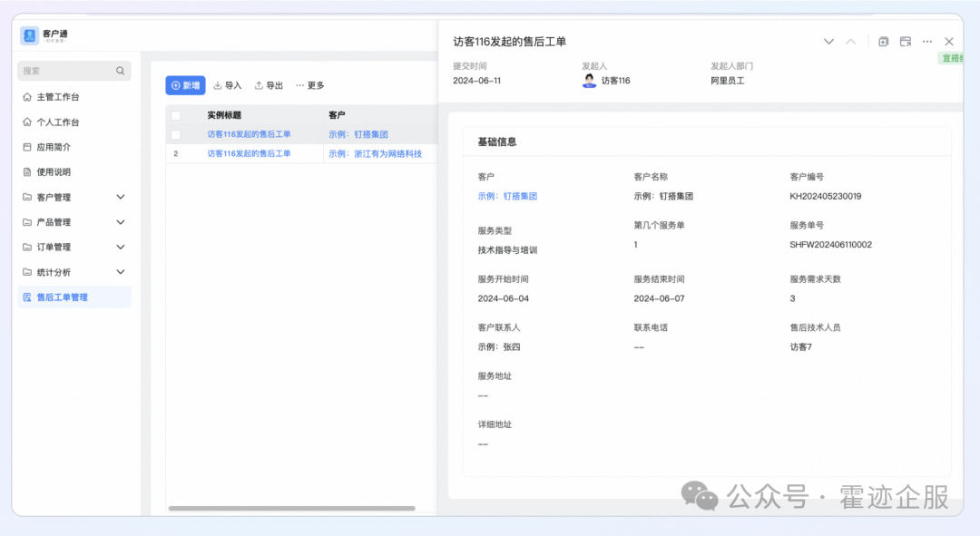Screen dimensions: 980x536
Task: Tick the select-all checkbox in table header
Action: click(176, 115)
